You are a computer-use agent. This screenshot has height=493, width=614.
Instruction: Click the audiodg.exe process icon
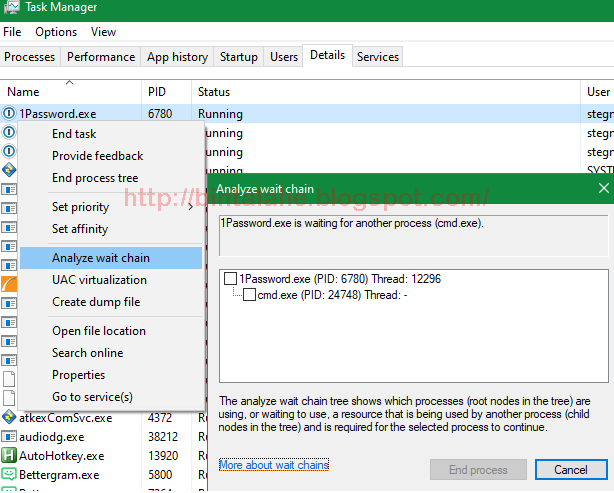coord(9,436)
